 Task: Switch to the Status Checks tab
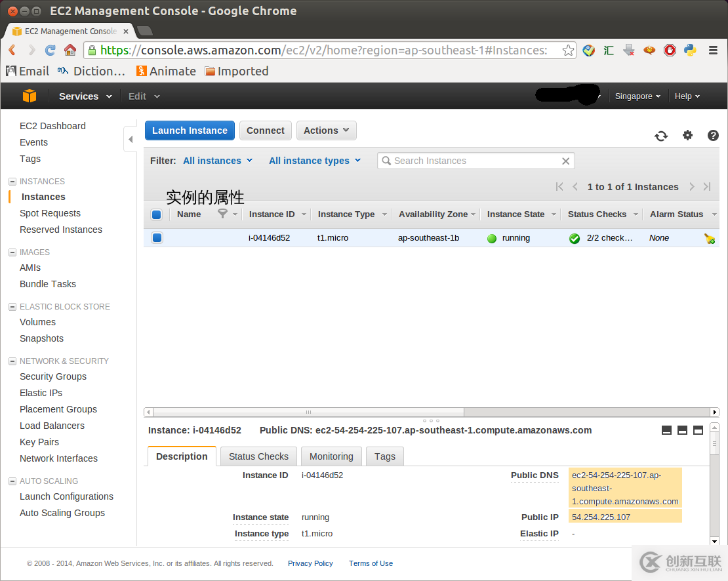click(258, 456)
